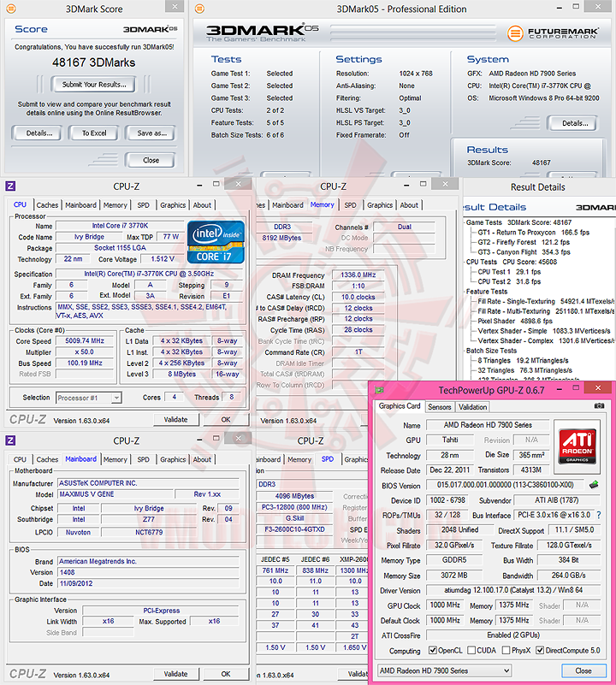The image size is (616, 685).
Task: Take a GPU-Z screenshot with the camera icon
Action: 599,406
